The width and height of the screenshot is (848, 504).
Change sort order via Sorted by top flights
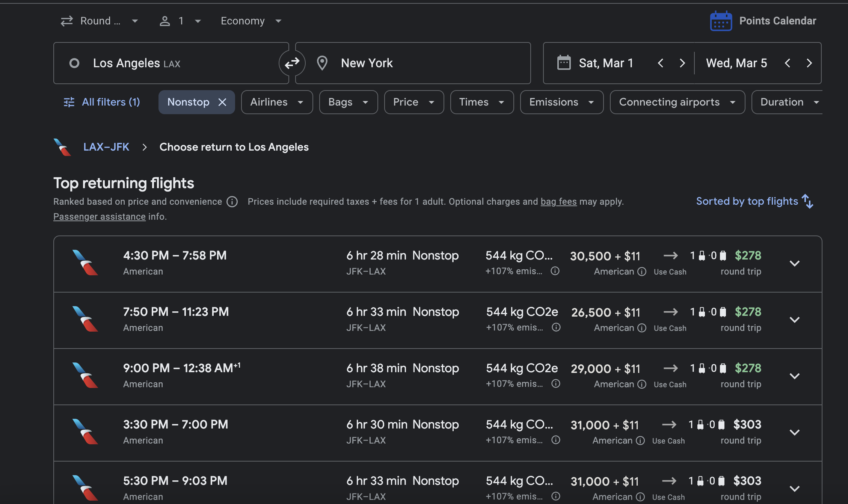point(755,201)
